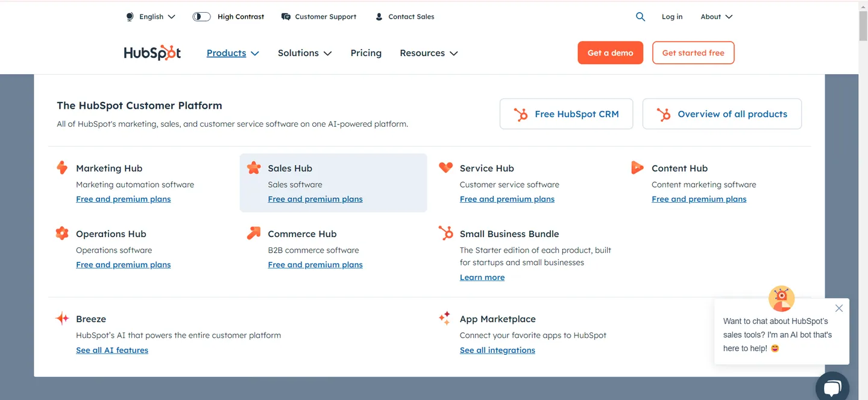Click Overview of all products button
Image resolution: width=868 pixels, height=400 pixels.
pos(722,114)
